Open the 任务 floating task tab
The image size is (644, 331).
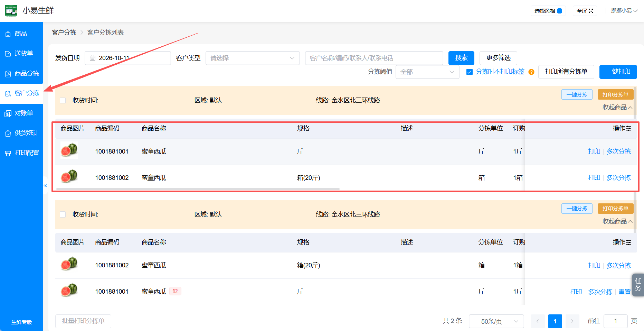pos(638,285)
